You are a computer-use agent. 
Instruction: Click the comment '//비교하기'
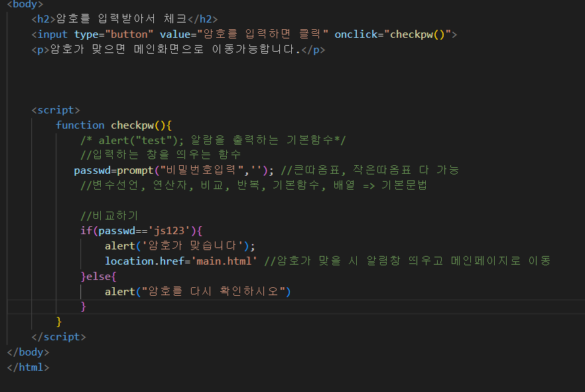click(x=109, y=216)
